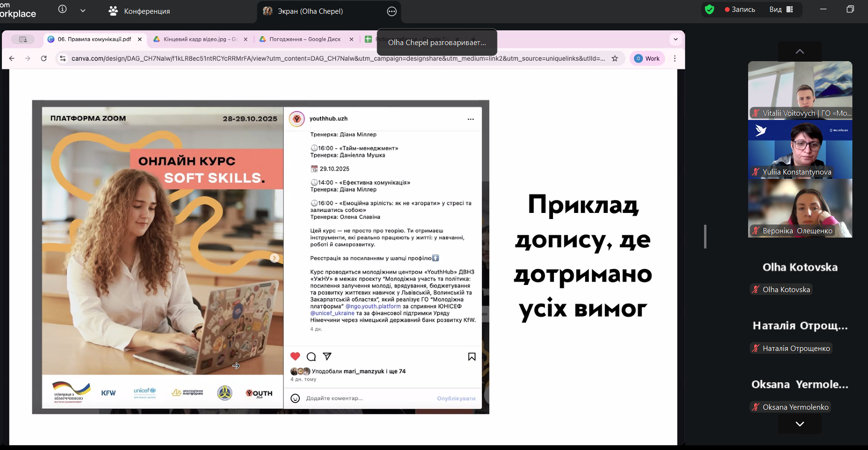Click the comment bubble icon
Viewport: 868px width, 450px height.
(x=311, y=357)
